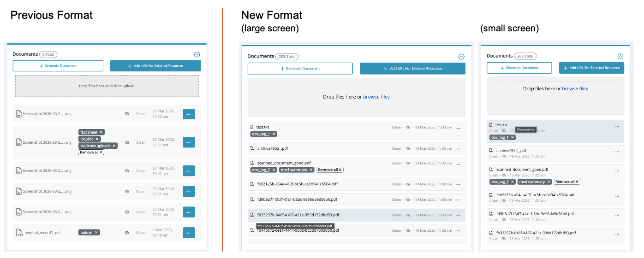Click Generate Document in small screen panel
Screen dimensions: 644x258
pos(519,68)
